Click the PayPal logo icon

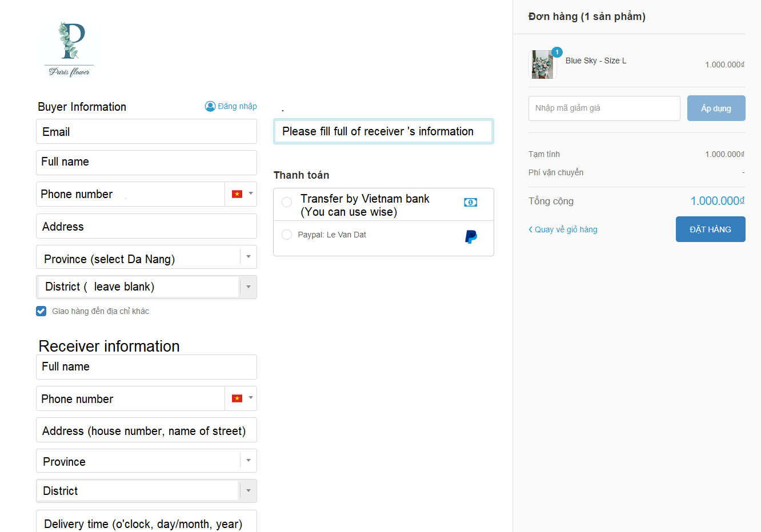(x=471, y=236)
